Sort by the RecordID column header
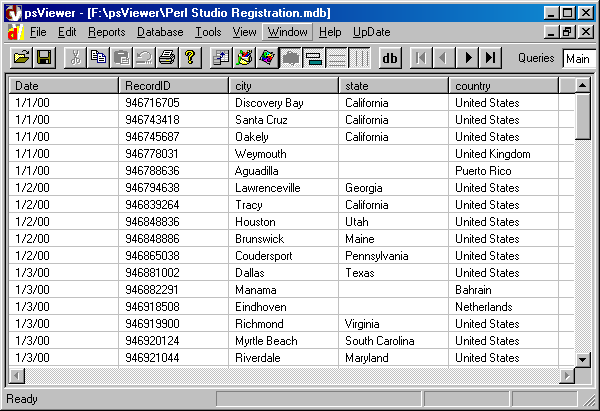600x411 pixels. coord(174,85)
